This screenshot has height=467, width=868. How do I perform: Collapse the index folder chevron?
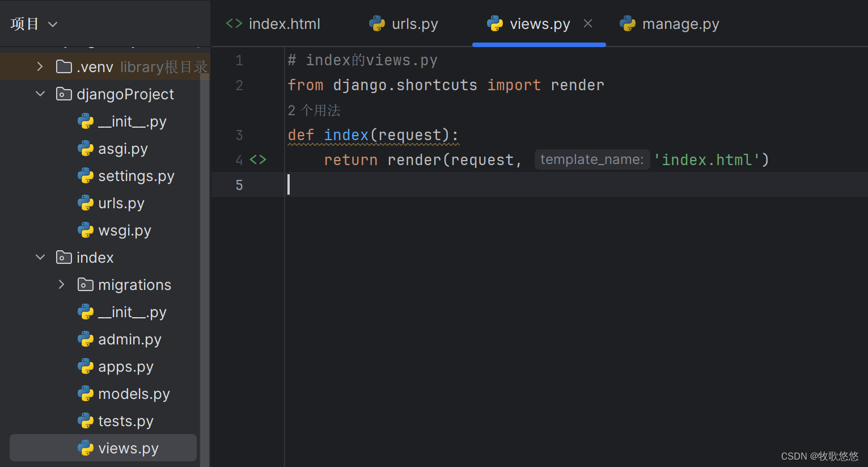point(40,257)
